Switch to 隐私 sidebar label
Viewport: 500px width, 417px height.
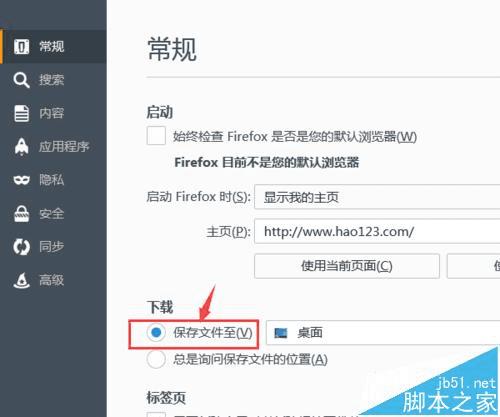[x=51, y=180]
